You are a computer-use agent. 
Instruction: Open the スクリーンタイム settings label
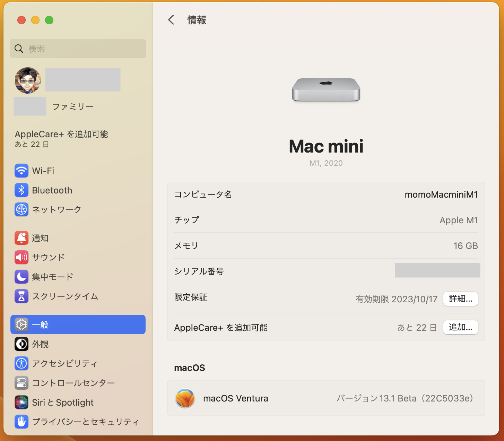(65, 296)
